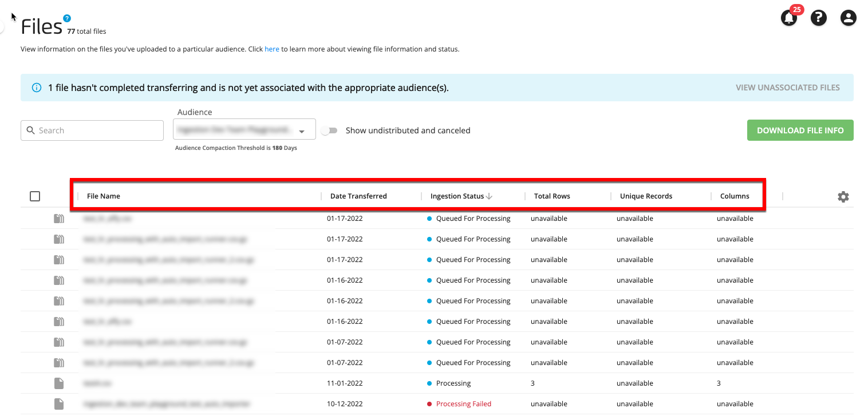868x416 pixels.
Task: Tick the select-all checkbox in table header
Action: 35,196
